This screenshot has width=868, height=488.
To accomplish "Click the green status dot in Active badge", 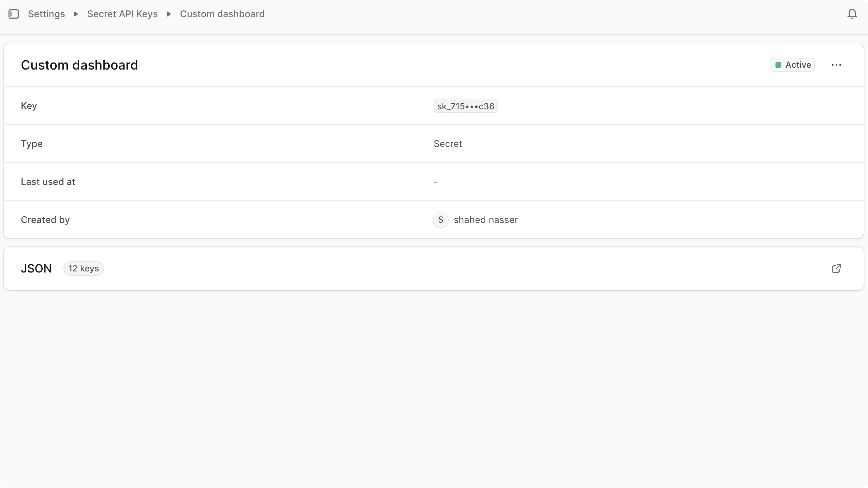I will pos(778,65).
